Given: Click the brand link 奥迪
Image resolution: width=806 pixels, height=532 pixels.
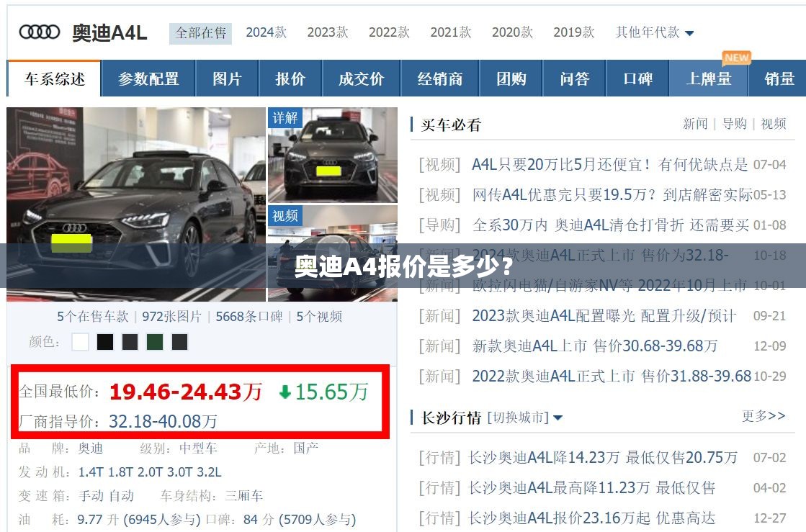Looking at the screenshot, I should [91, 448].
